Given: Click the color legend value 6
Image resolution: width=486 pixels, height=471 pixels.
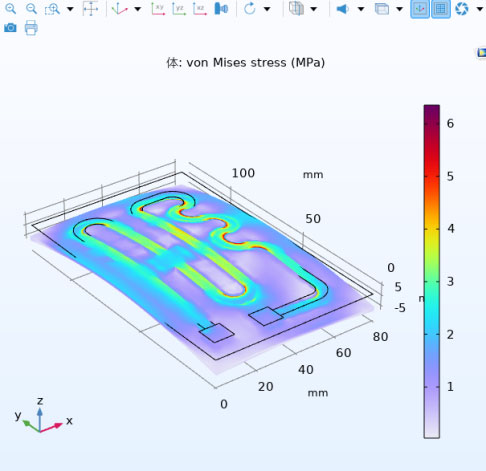Looking at the screenshot, I should [450, 124].
